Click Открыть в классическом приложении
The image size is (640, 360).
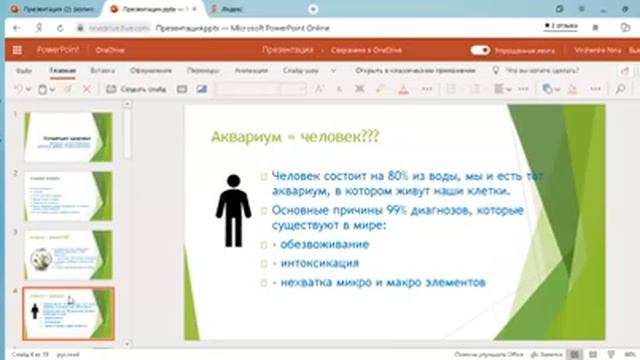click(x=416, y=71)
